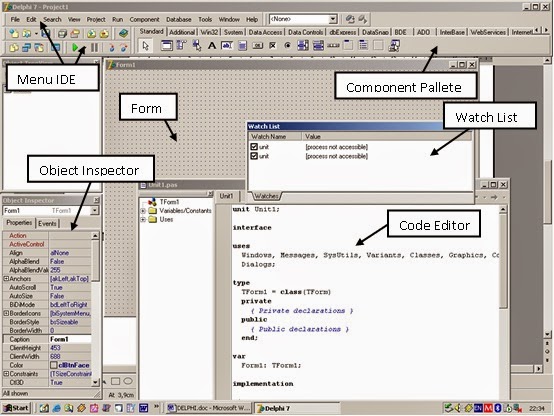Click the New Form toolbar icon
Viewport: 554px width, 416px height.
56,47
